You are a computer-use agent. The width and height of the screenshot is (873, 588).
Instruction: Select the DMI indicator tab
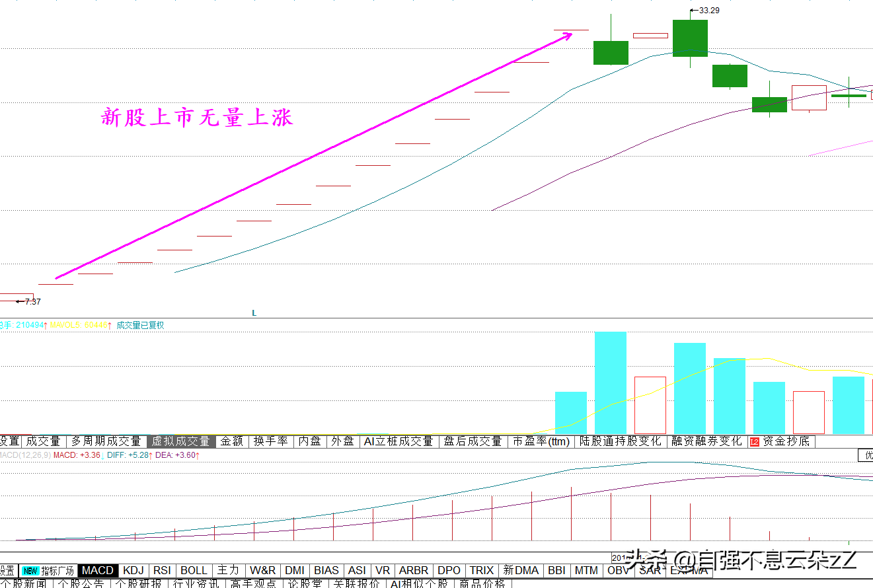pyautogui.click(x=295, y=570)
